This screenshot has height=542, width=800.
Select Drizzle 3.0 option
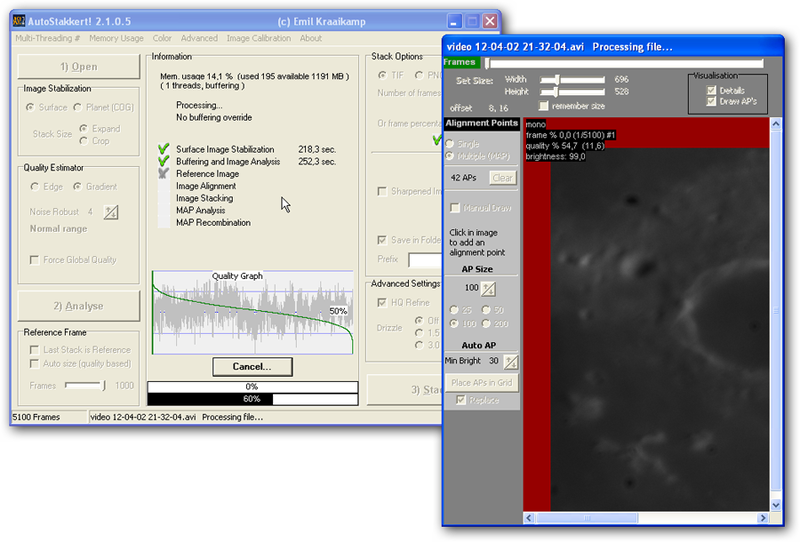coord(419,345)
